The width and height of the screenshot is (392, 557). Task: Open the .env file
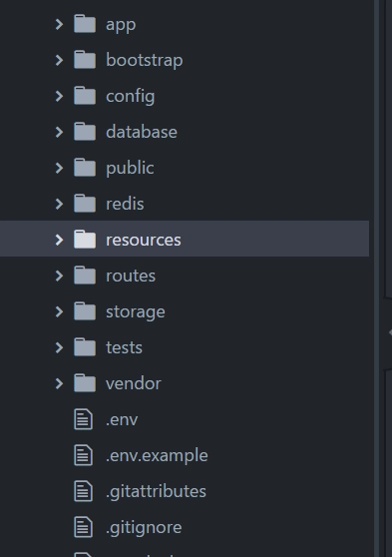[185, 419]
